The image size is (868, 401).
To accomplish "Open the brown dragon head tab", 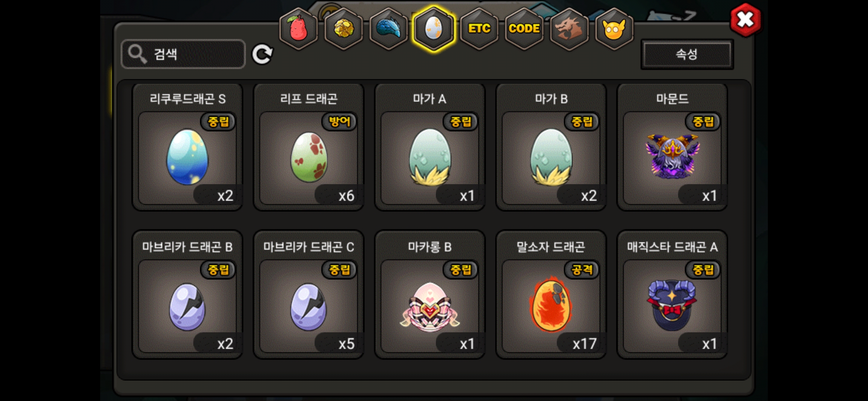I will pyautogui.click(x=569, y=29).
